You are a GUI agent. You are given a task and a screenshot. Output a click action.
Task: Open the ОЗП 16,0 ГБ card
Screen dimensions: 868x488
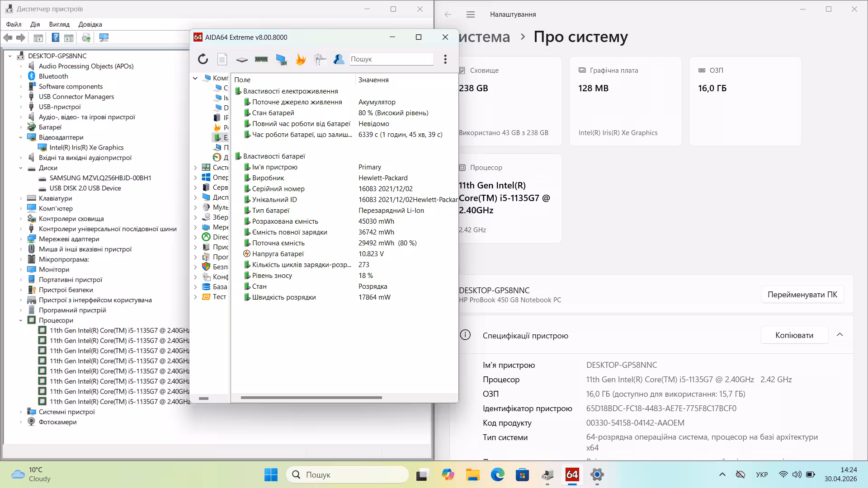[x=745, y=101]
